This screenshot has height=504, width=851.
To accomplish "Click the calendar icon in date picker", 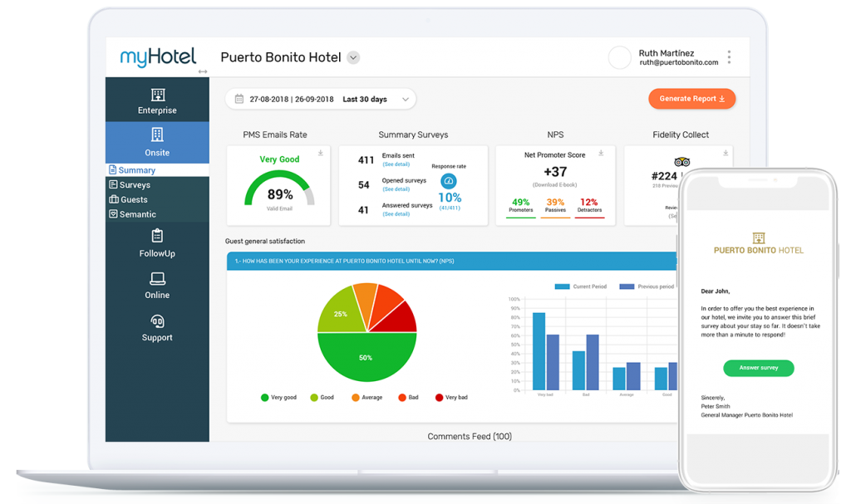I will pyautogui.click(x=239, y=99).
